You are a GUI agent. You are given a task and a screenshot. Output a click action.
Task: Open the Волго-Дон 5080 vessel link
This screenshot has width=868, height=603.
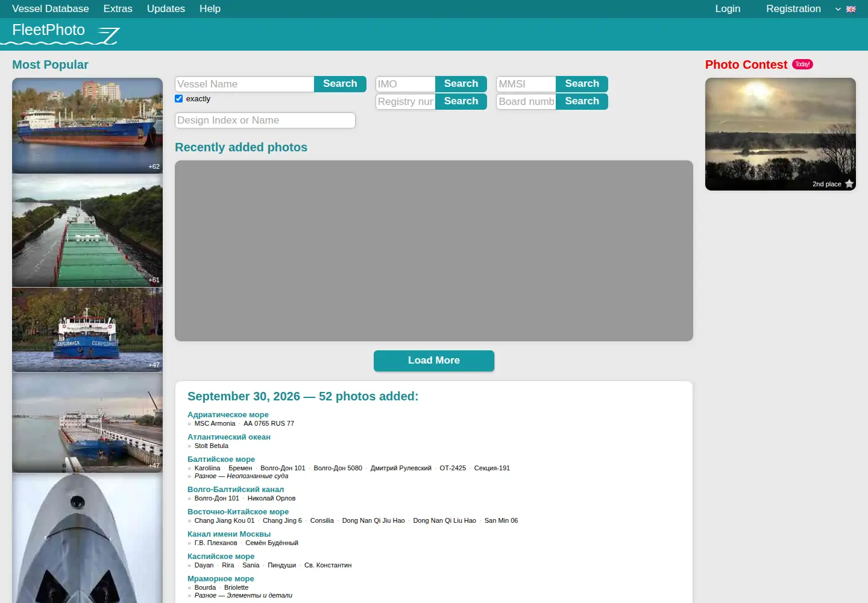click(338, 468)
